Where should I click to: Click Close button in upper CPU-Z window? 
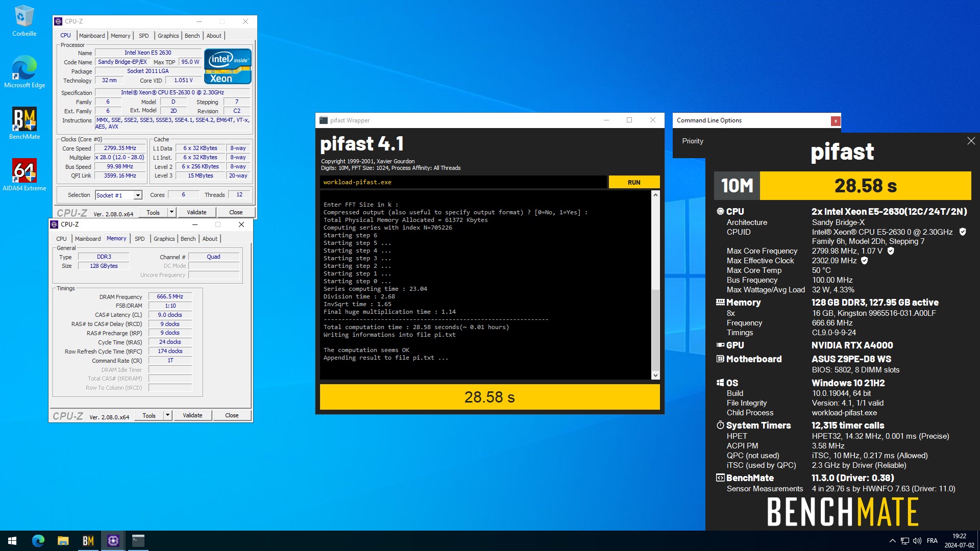(236, 212)
